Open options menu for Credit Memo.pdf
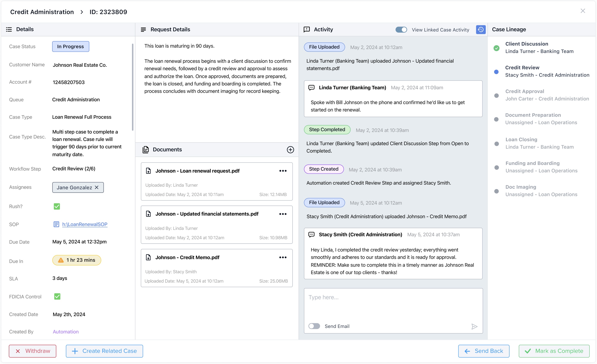This screenshot has width=597, height=364. [x=283, y=257]
